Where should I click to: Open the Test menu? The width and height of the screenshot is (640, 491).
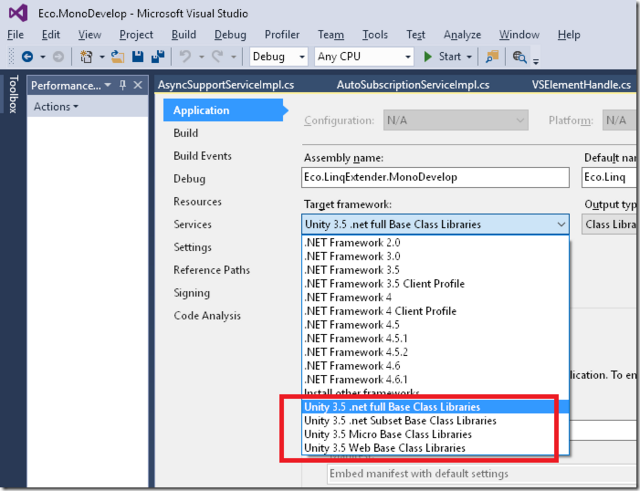coord(416,35)
